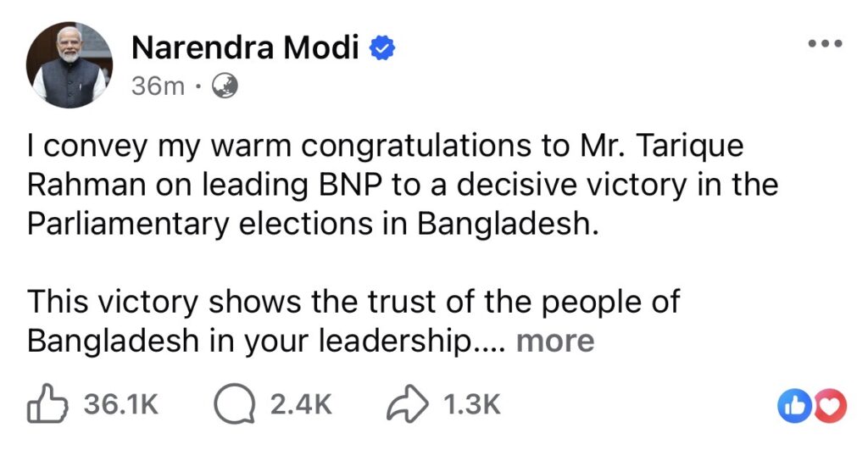Click the thumbs-up Like icon
Viewport: 868px width, 450px height.
tap(47, 405)
